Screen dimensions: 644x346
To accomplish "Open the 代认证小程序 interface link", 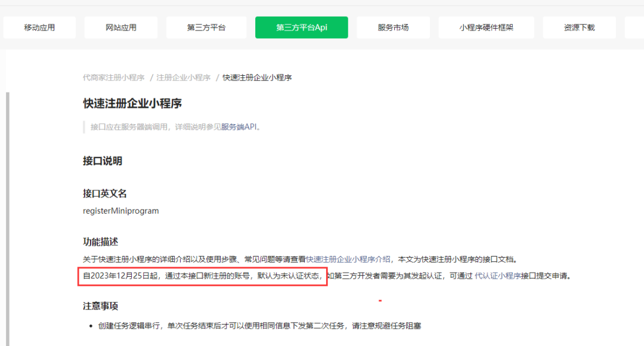I will click(x=497, y=276).
